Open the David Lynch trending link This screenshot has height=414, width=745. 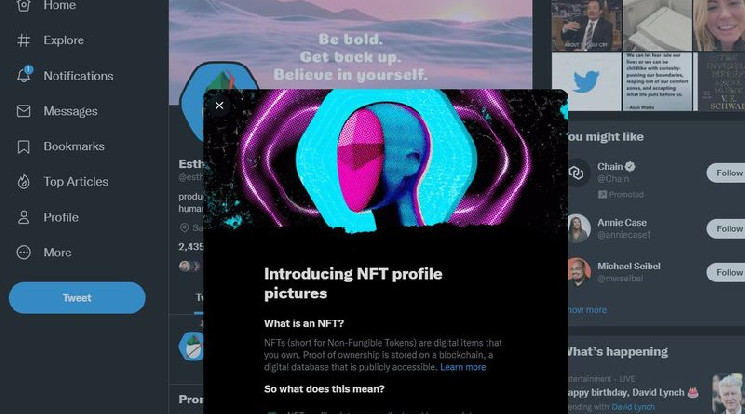click(x=633, y=407)
